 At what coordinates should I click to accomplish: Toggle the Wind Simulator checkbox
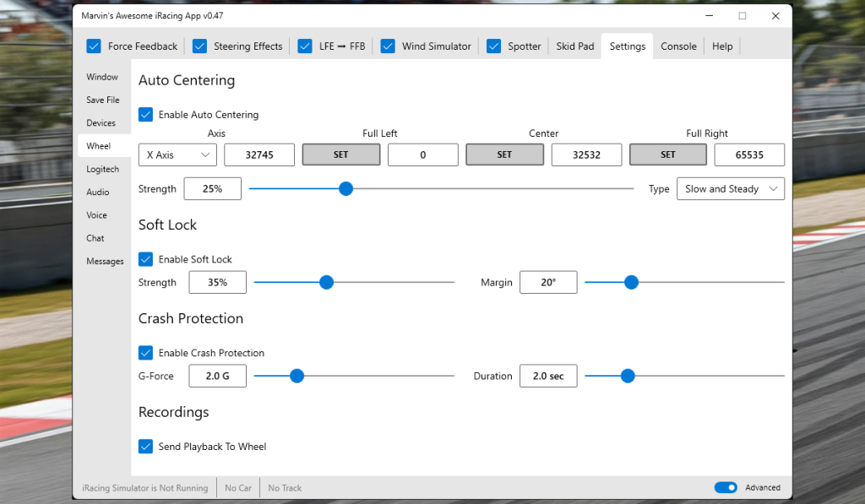[388, 46]
